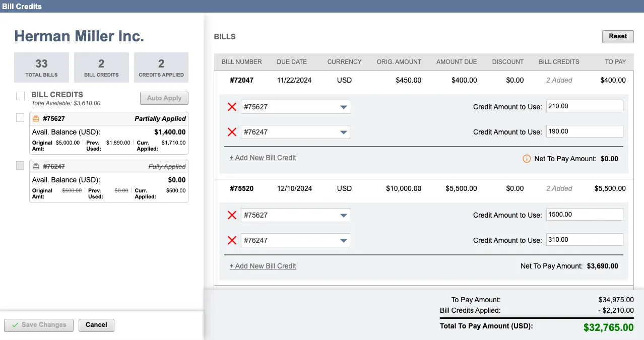Edit the credit amount field showing 1500.00
Screen dimensions: 644x340
585,215
